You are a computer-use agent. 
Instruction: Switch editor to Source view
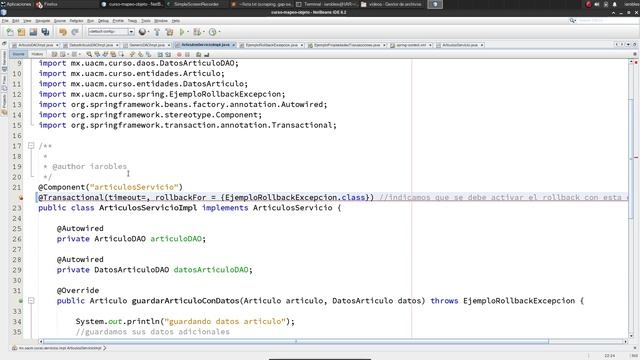[x=18, y=54]
